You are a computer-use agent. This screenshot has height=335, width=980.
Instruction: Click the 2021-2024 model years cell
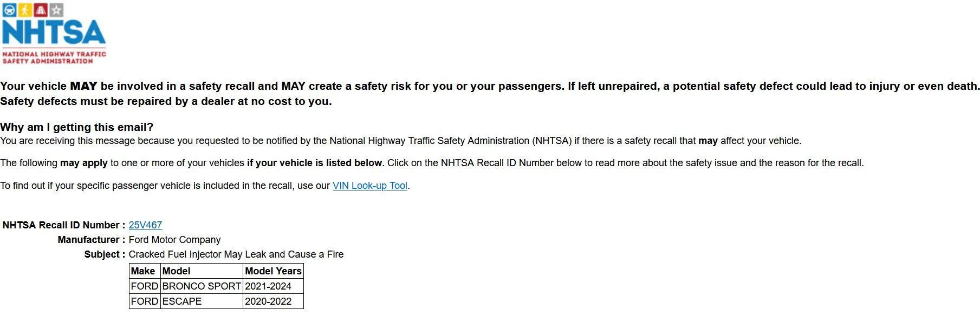point(268,286)
